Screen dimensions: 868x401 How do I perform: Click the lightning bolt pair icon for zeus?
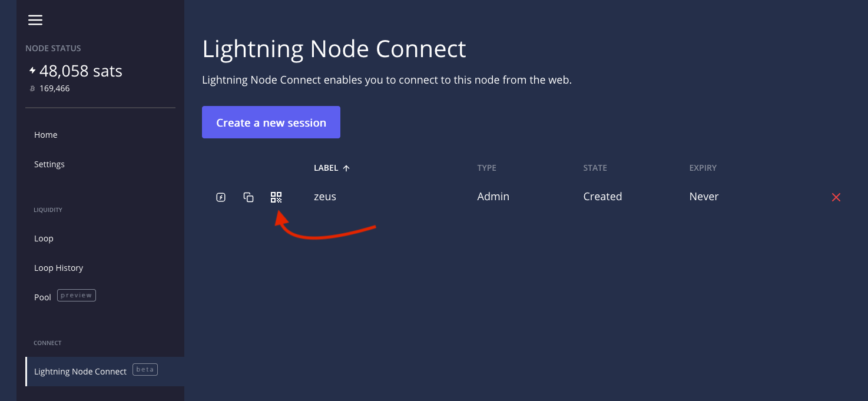(x=221, y=197)
